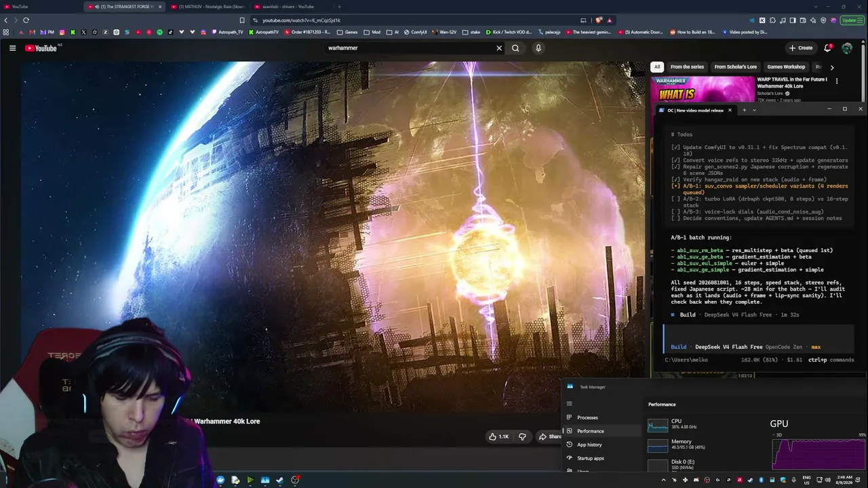Show hidden system tray icons
Image resolution: width=868 pixels, height=488 pixels.
(x=663, y=480)
